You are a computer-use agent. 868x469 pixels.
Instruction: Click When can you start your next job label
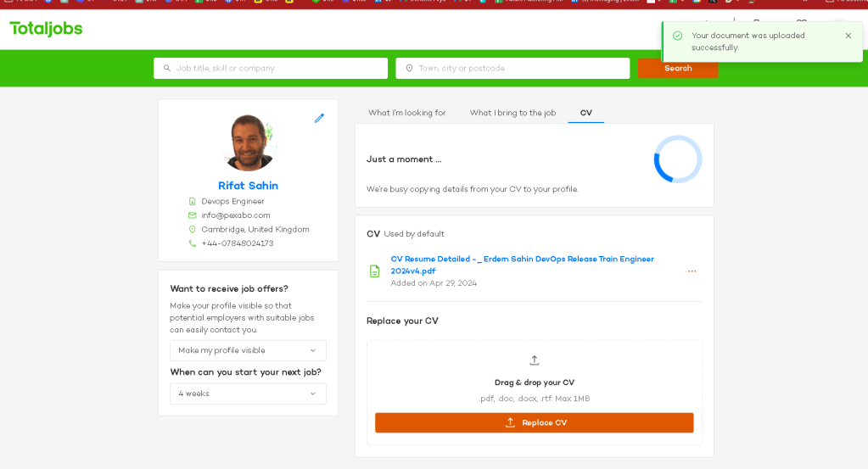tap(246, 372)
